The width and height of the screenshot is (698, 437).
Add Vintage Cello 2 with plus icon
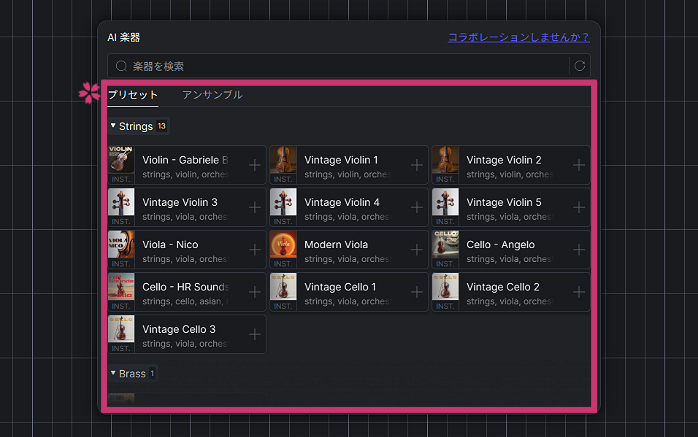coord(578,292)
